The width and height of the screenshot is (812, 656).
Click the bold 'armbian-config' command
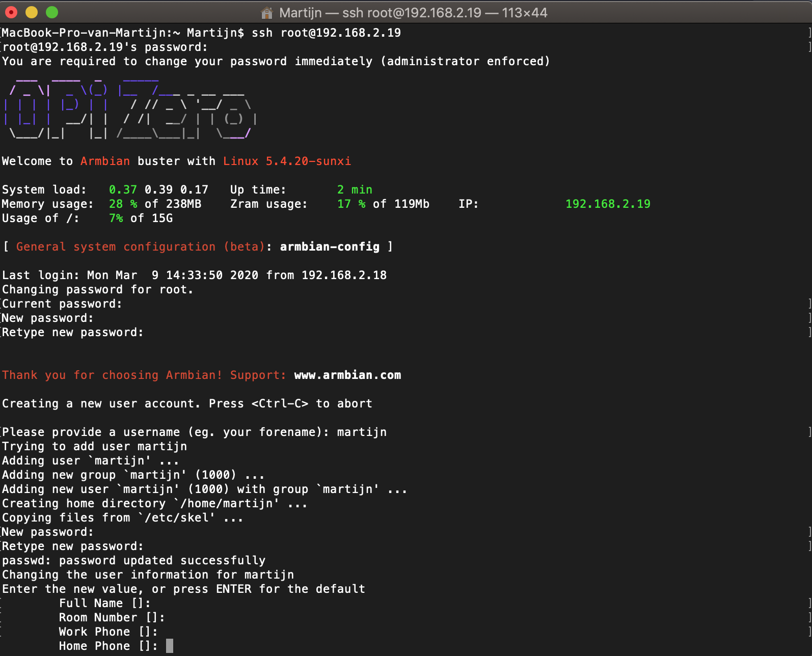(x=330, y=247)
